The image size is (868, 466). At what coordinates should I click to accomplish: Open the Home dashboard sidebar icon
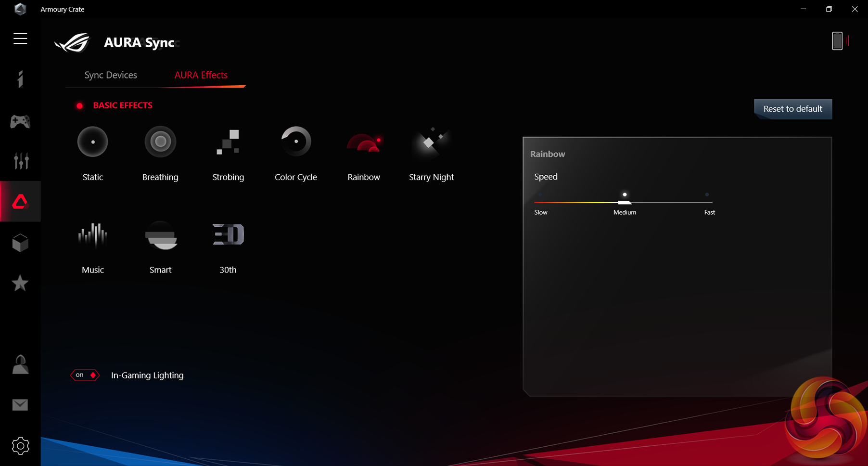click(x=20, y=79)
